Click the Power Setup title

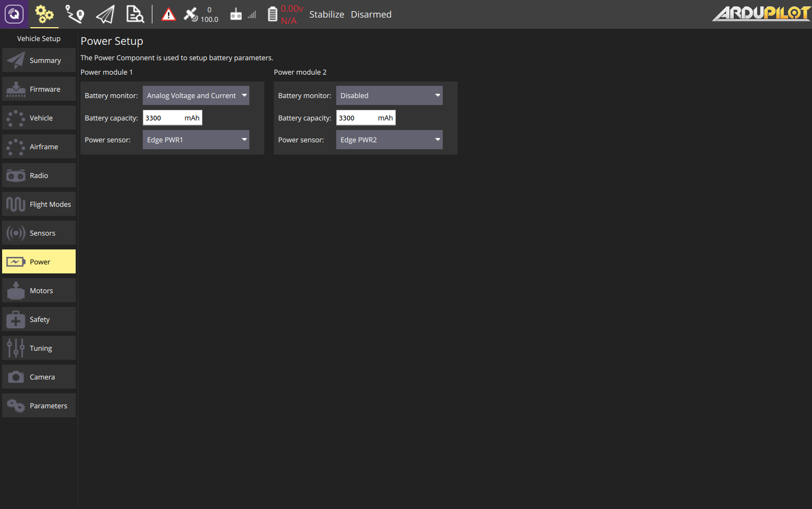pos(112,41)
